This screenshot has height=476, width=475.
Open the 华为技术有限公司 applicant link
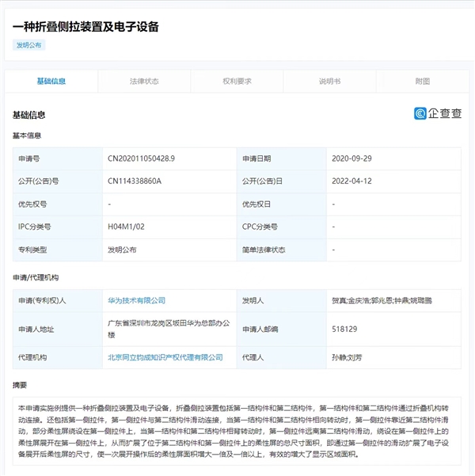coord(136,301)
